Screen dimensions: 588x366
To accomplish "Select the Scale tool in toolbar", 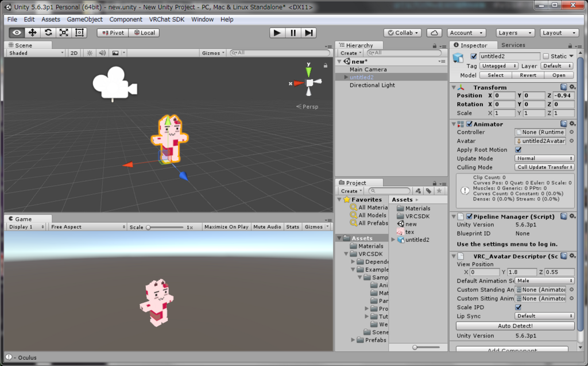I will [x=64, y=33].
